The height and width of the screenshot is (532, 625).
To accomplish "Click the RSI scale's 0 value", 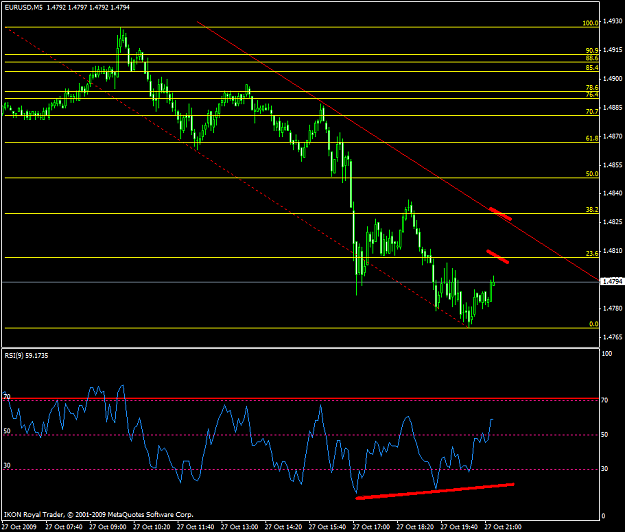I will (603, 516).
